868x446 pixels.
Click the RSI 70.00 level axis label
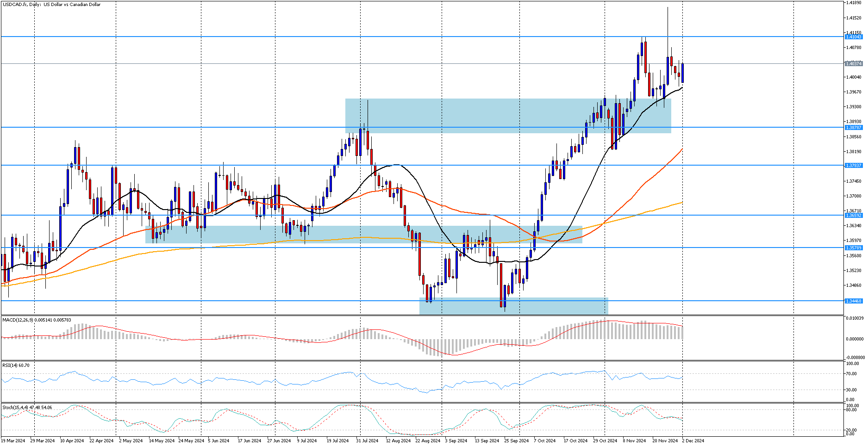[851, 374]
